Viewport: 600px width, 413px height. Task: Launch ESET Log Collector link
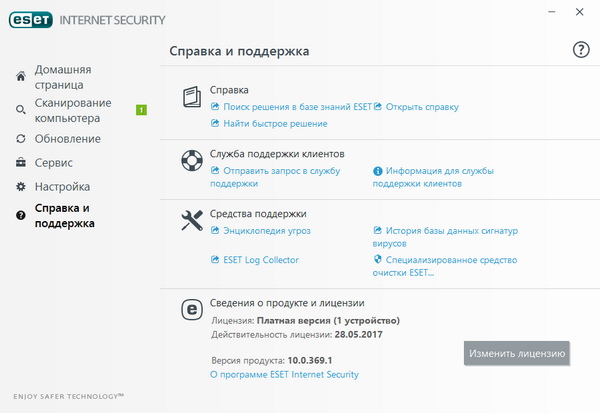[260, 260]
